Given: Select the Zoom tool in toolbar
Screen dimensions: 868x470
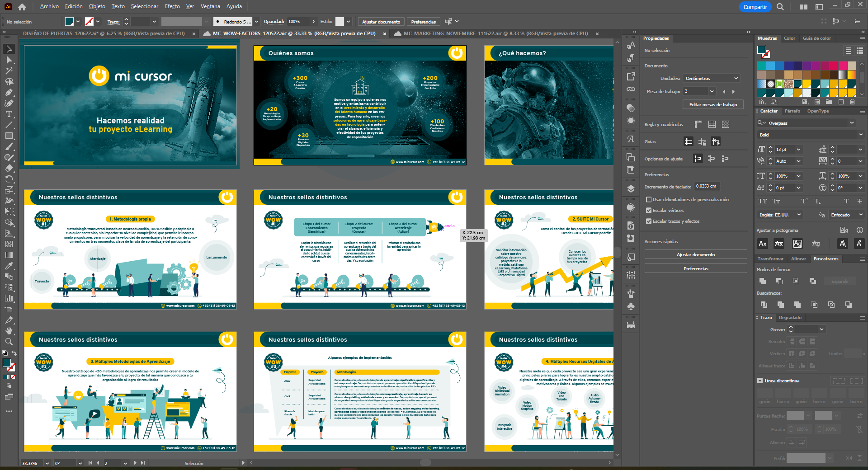Looking at the screenshot, I should click(x=9, y=342).
